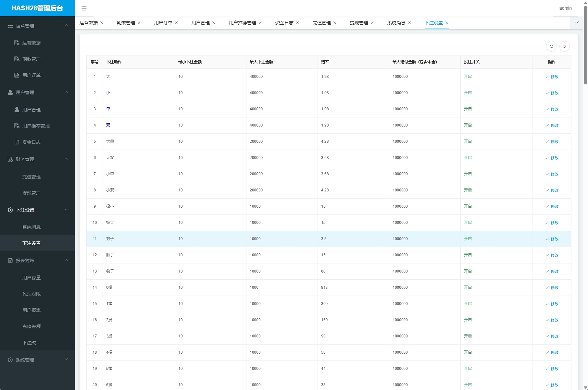Open 用户推荐管理 in the sidebar

pos(36,126)
